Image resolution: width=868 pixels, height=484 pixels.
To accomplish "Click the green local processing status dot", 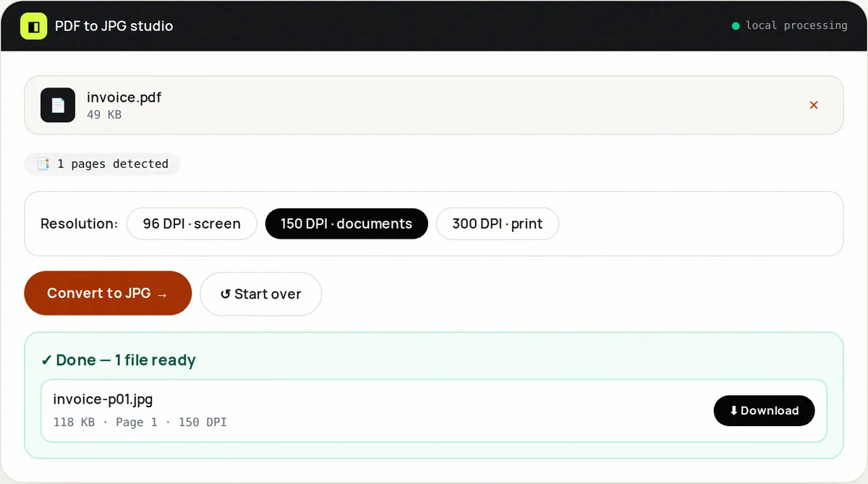I will pos(736,26).
